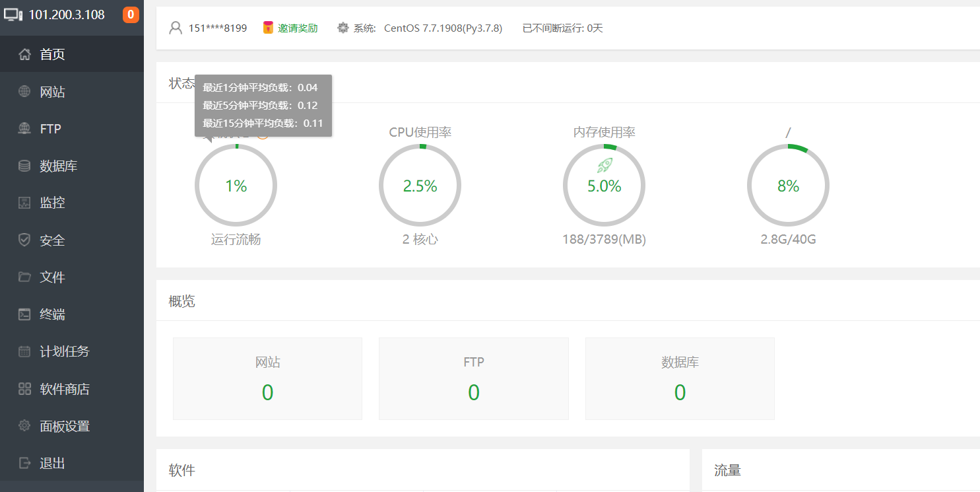Click the database stack icon for 数据库
This screenshot has width=980, height=492.
click(x=24, y=166)
